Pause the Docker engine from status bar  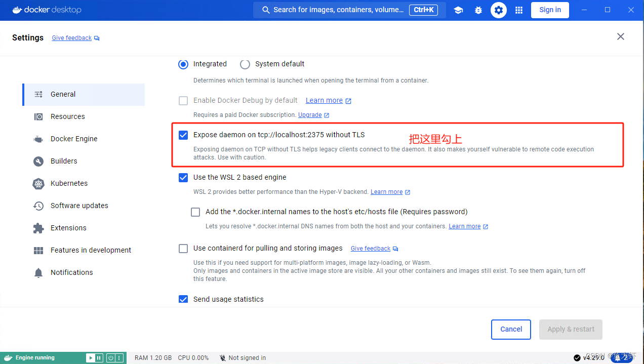pyautogui.click(x=99, y=358)
